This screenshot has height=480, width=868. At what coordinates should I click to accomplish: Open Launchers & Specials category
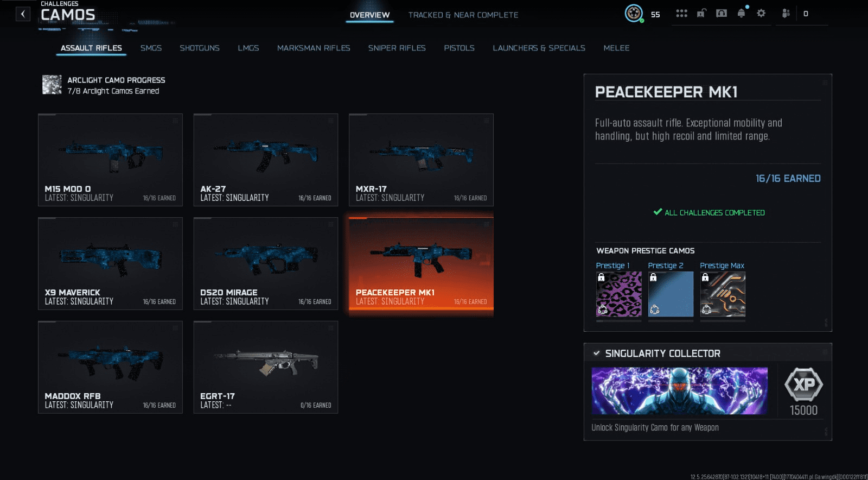539,48
